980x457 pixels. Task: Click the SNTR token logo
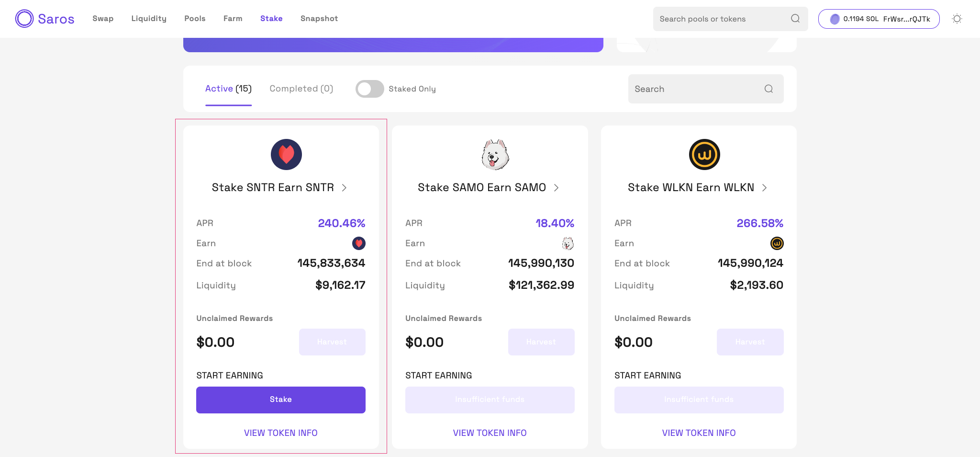click(x=286, y=155)
